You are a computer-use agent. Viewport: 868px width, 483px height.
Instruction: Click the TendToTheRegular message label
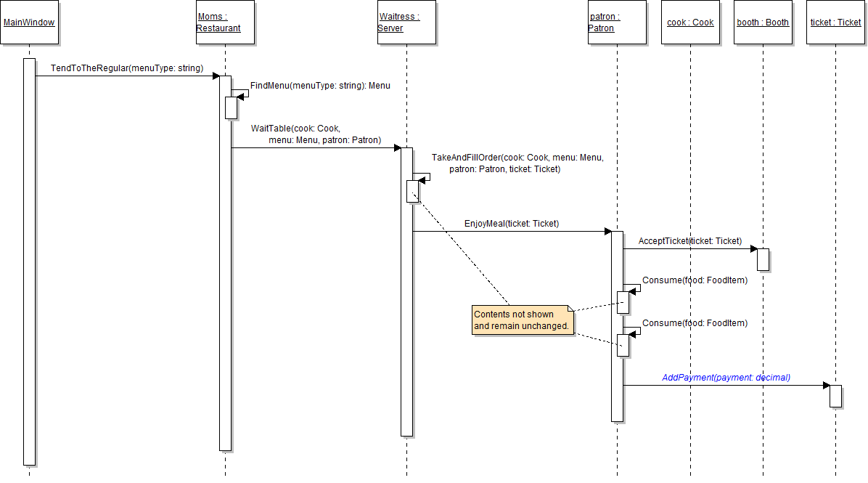click(126, 68)
